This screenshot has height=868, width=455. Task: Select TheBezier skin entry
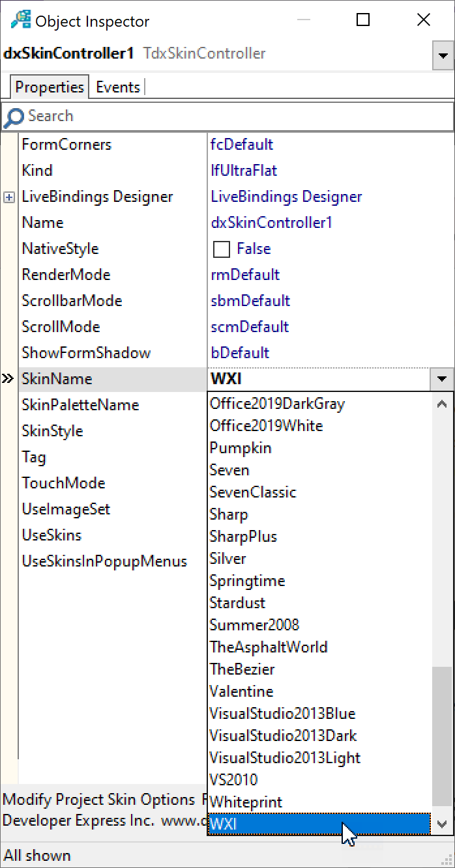point(242,669)
